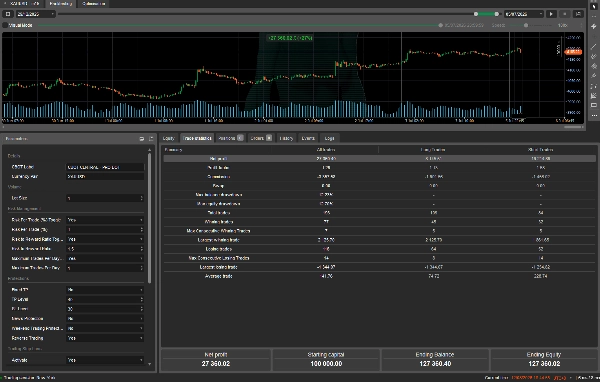Image resolution: width=600 pixels, height=382 pixels.
Task: Click the third icon from bottom, right toolbar
Action: 594,96
